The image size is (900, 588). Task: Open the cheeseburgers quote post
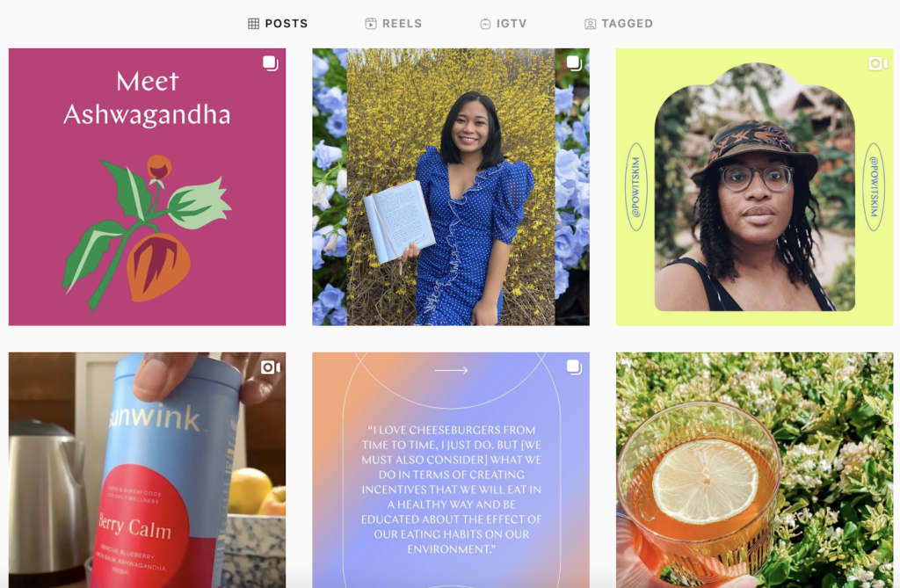tap(451, 469)
